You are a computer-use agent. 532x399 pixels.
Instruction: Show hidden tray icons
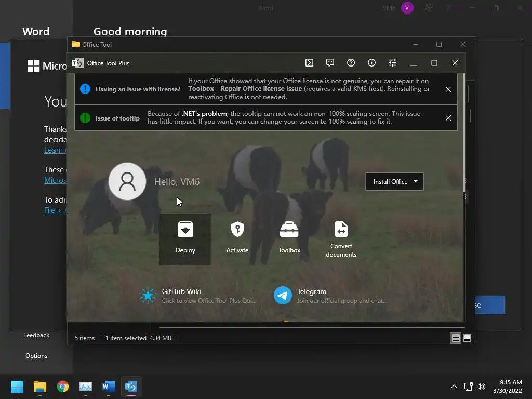[x=454, y=387]
